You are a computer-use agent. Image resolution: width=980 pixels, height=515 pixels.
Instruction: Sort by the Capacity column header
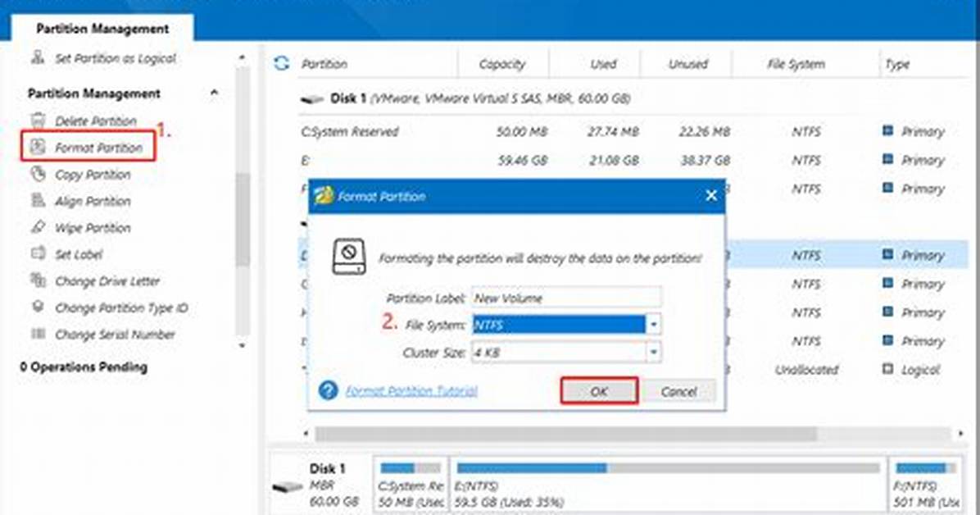(502, 64)
